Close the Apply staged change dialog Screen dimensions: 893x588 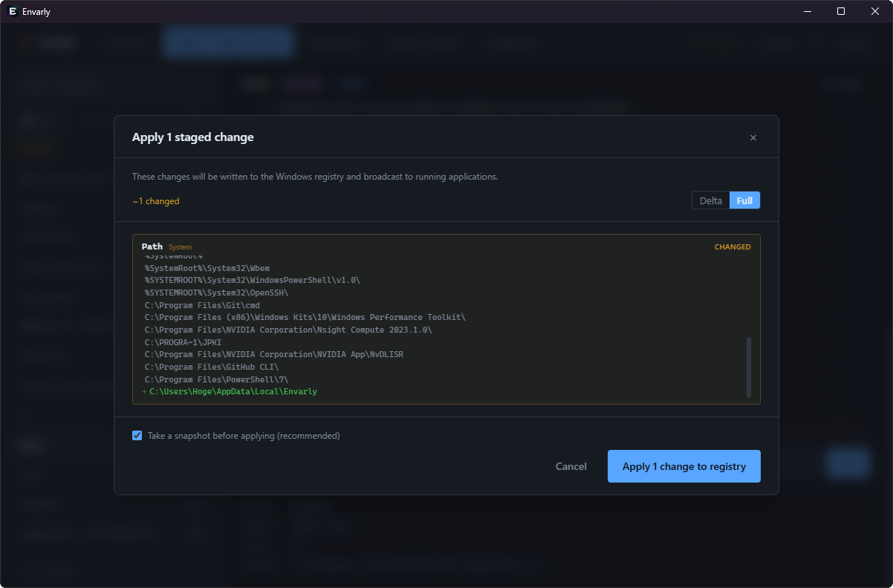click(x=753, y=137)
